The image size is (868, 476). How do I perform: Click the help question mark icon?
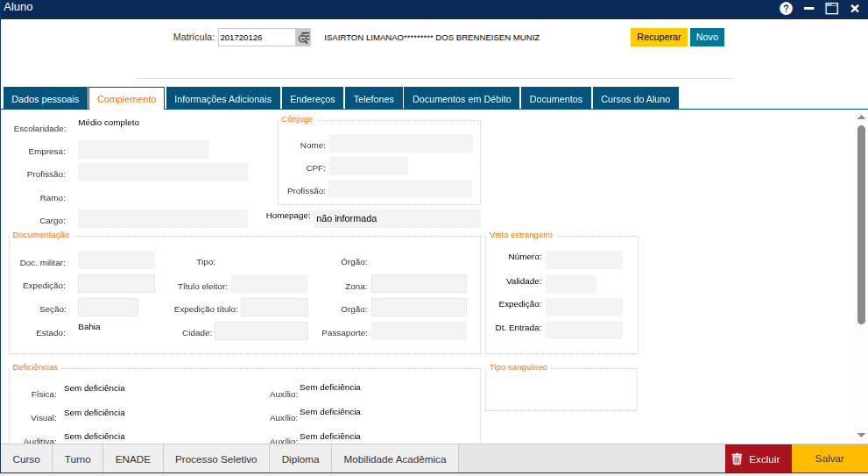tap(786, 9)
